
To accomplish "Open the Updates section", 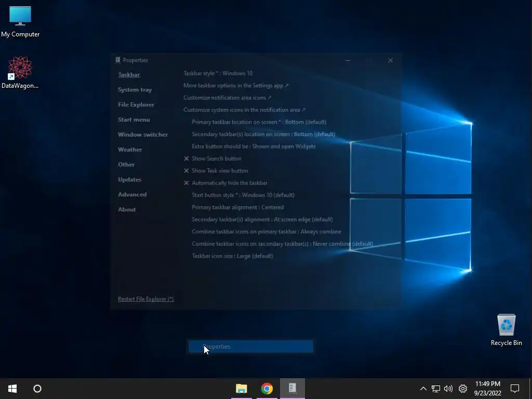I will coord(129,179).
